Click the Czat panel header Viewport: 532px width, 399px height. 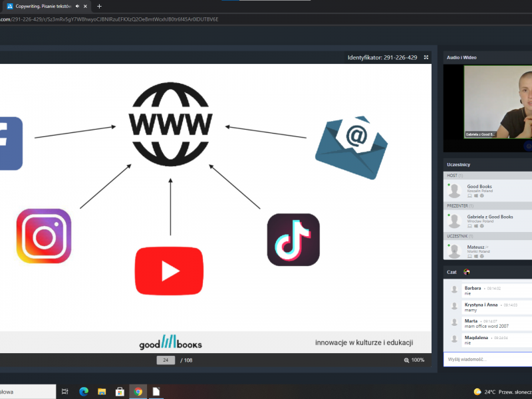(487, 272)
